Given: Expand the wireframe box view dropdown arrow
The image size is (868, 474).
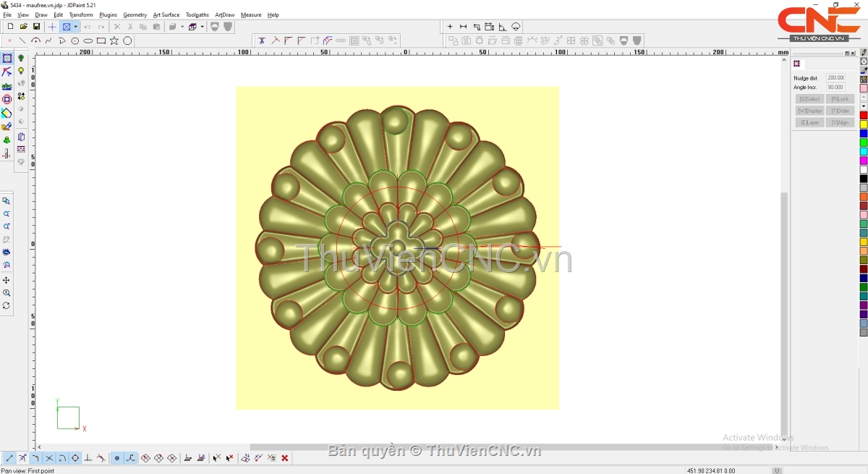Looking at the screenshot, I should click(x=203, y=27).
